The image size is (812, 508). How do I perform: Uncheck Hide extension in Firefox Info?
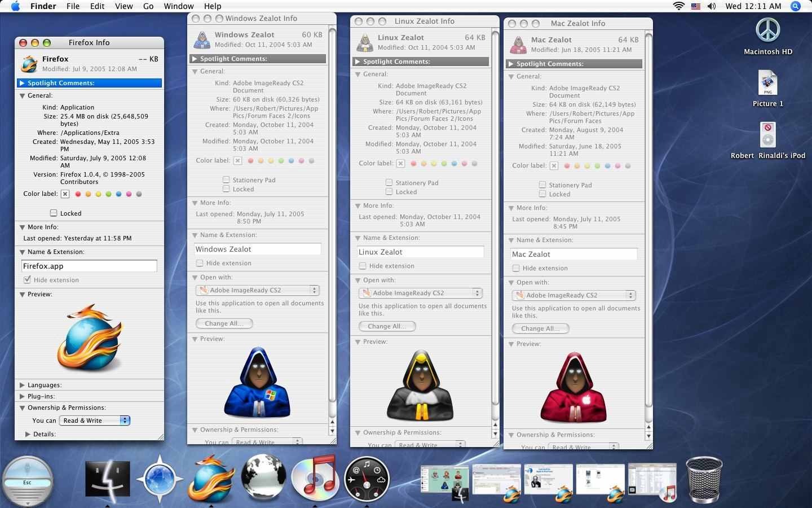click(x=27, y=280)
